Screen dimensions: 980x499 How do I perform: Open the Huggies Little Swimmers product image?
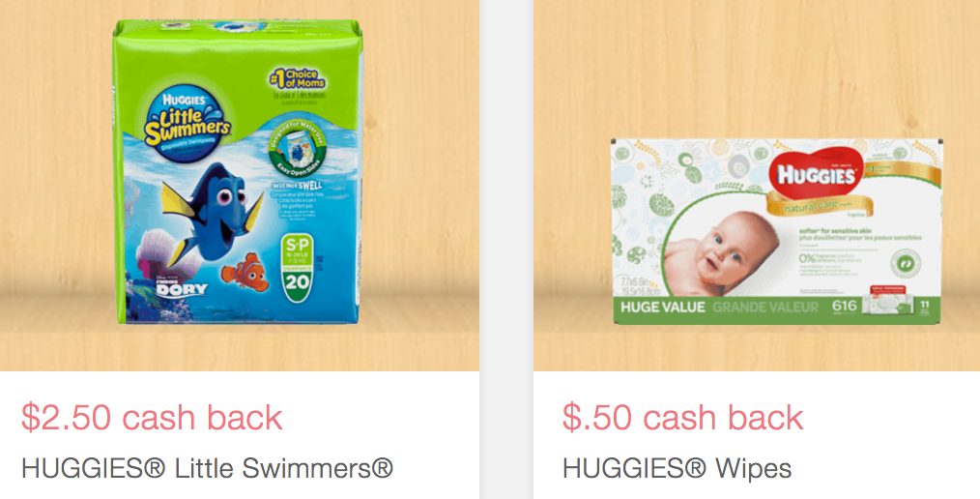[x=238, y=171]
